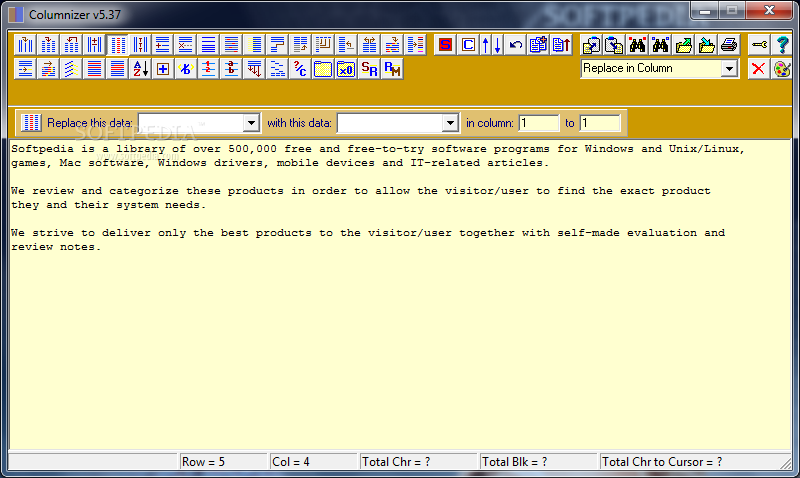Screen dimensions: 800x478
Task: Click the key icon
Action: tap(759, 45)
